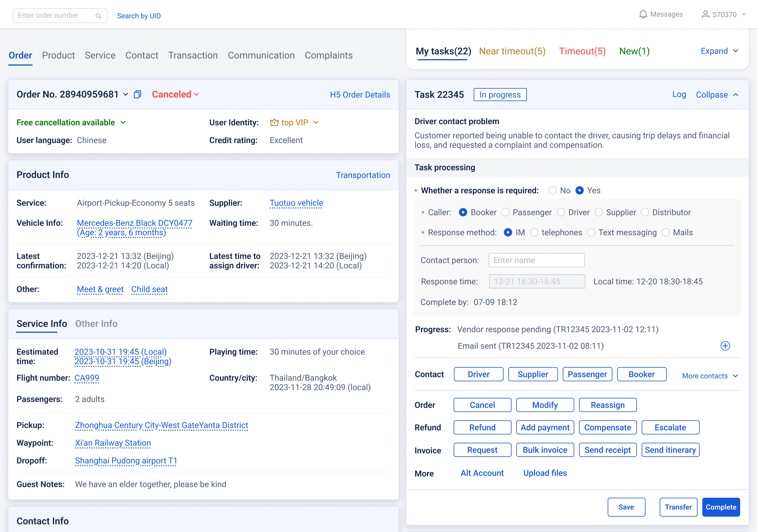Select Passenger as the caller
Viewport: 757px width, 532px height.
coord(505,213)
